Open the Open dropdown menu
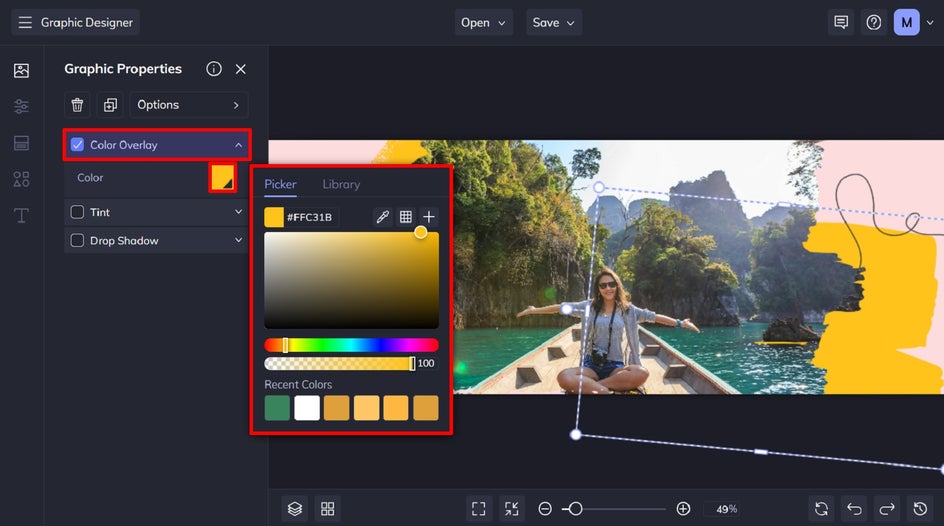This screenshot has height=526, width=944. [x=483, y=22]
